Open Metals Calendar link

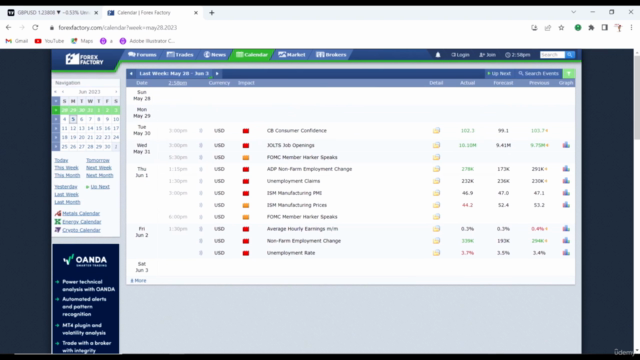point(81,213)
